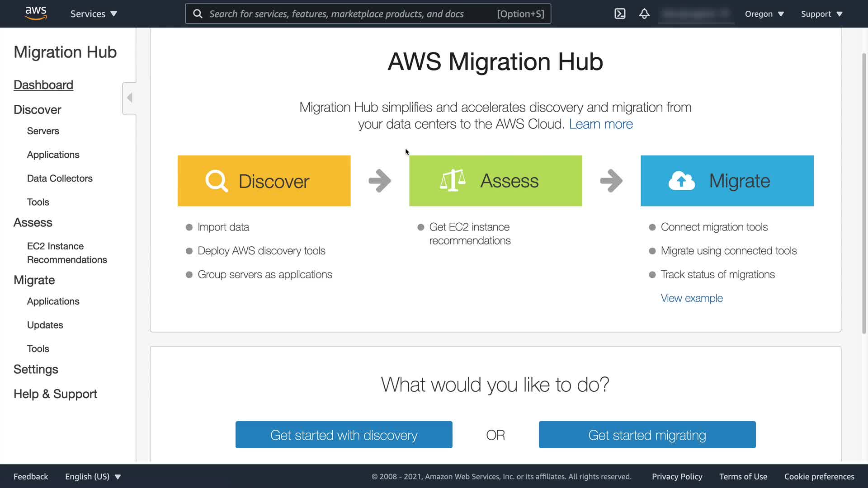This screenshot has width=868, height=488.
Task: Click the magnifying glass in Discover tile
Action: (x=217, y=181)
